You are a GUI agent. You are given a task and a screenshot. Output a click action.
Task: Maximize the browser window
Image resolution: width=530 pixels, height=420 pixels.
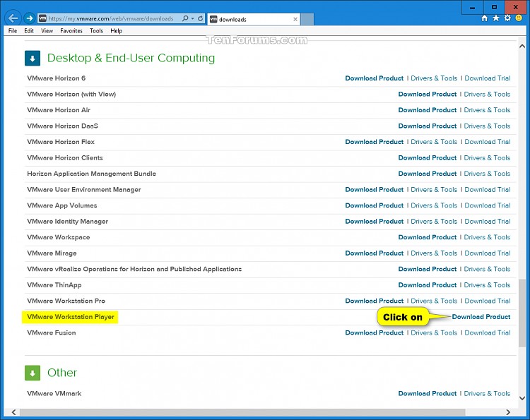click(494, 8)
